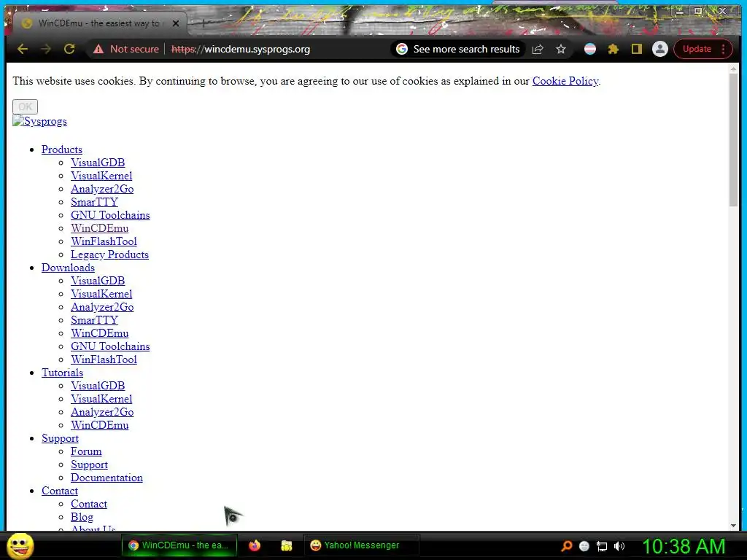Open SmarTTY under Products

click(94, 202)
